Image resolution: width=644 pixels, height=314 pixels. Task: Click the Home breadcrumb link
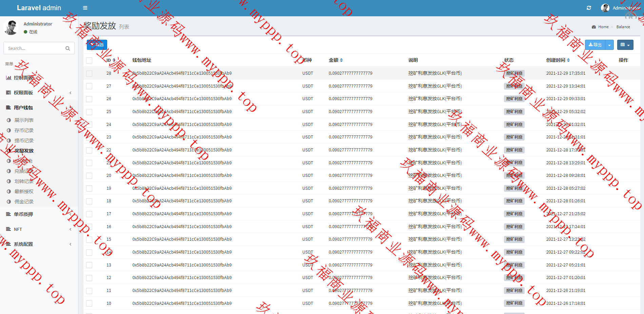tap(603, 27)
